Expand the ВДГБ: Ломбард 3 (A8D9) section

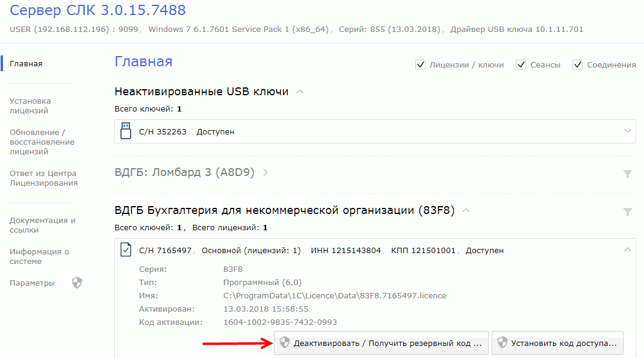265,172
